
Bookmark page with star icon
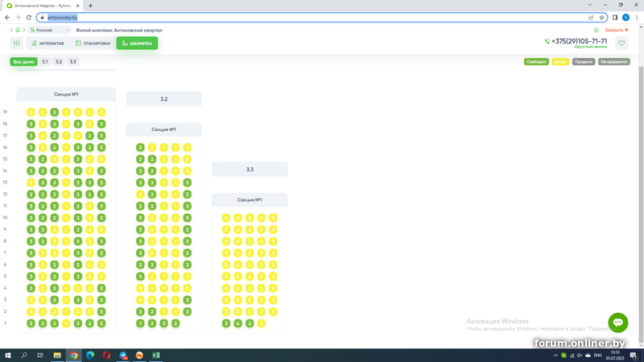pyautogui.click(x=601, y=17)
